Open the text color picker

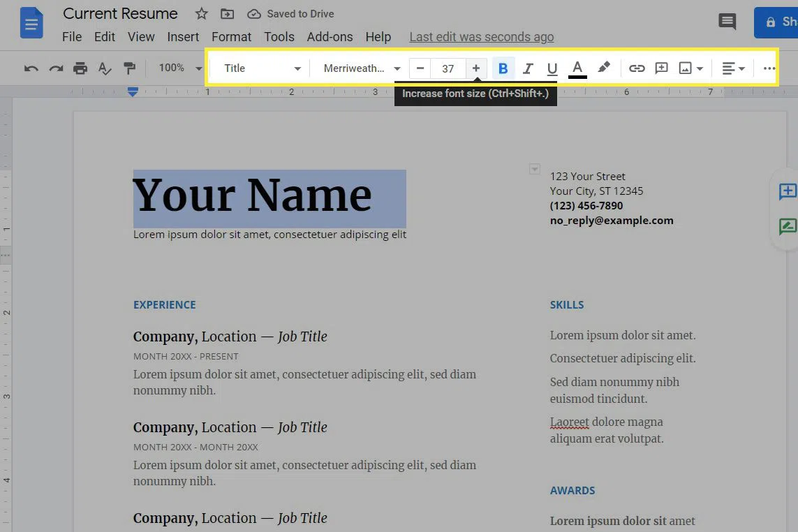[x=577, y=68]
